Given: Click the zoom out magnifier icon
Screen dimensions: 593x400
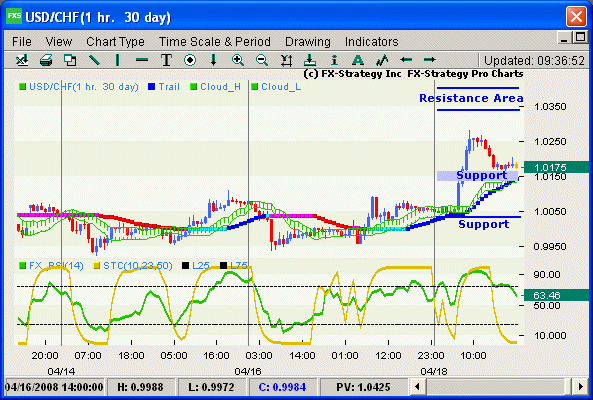Looking at the screenshot, I should (262, 60).
